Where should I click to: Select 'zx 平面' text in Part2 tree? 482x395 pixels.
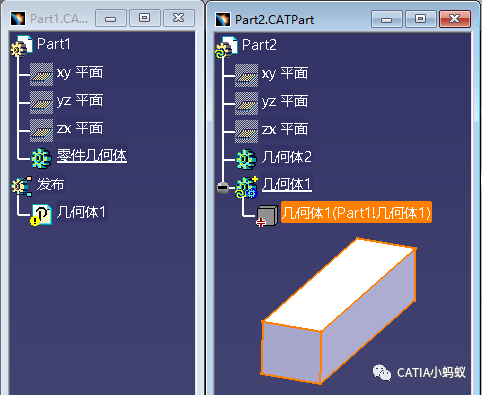(x=285, y=130)
